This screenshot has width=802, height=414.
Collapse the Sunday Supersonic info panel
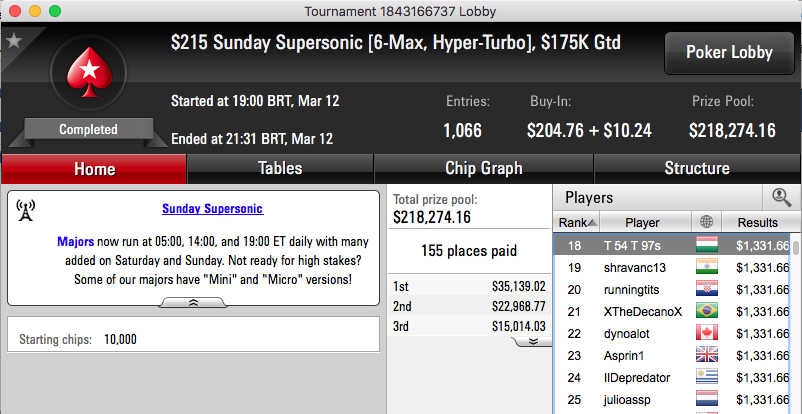tap(193, 302)
